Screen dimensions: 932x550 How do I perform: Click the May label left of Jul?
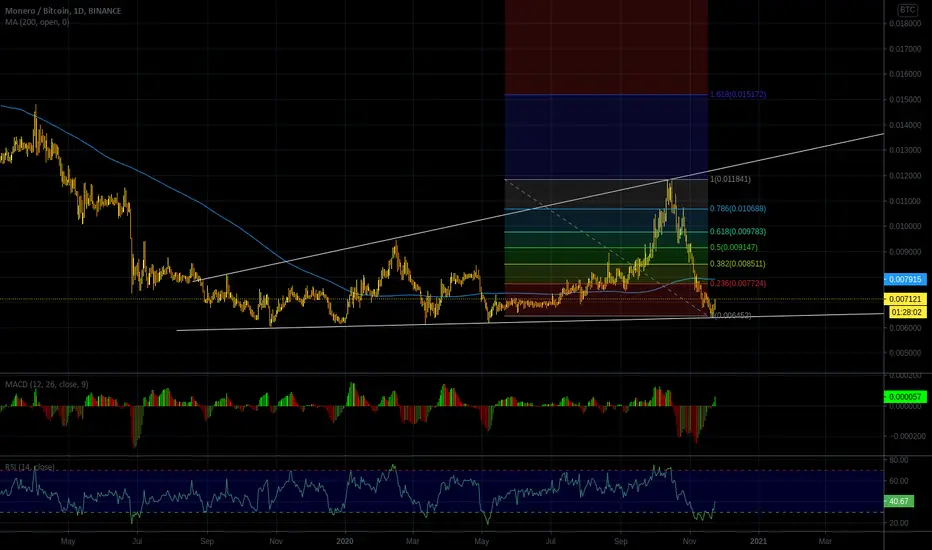(68, 541)
